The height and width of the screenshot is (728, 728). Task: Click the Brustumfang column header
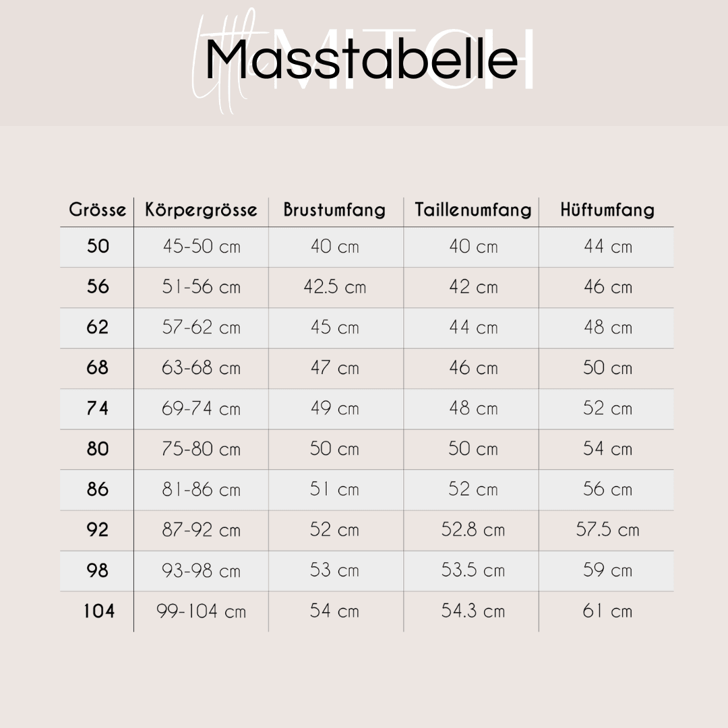point(334,210)
